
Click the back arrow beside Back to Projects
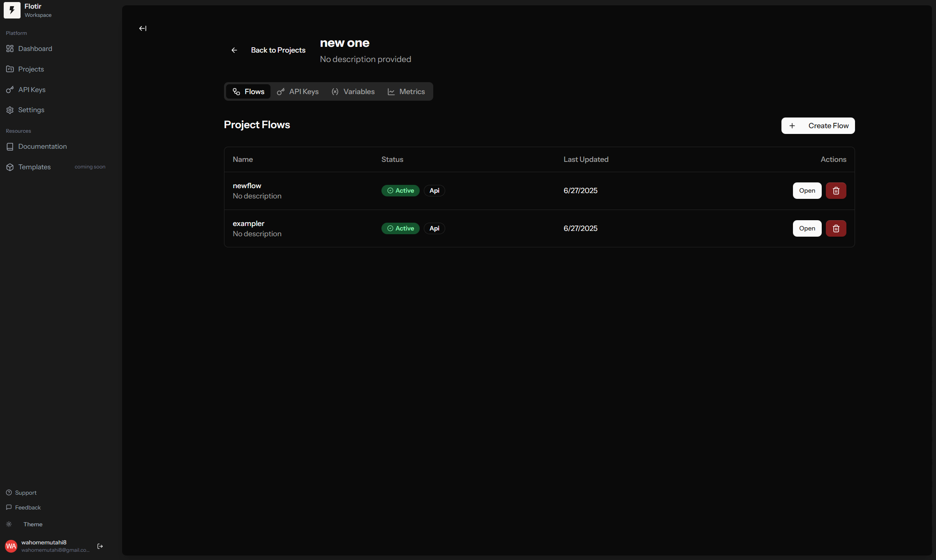pos(234,50)
